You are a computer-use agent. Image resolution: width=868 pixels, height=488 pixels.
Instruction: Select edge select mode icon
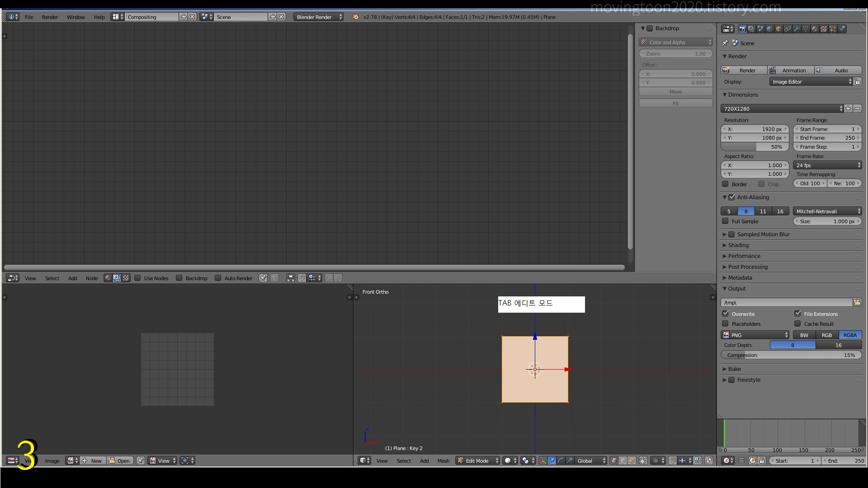(x=623, y=460)
